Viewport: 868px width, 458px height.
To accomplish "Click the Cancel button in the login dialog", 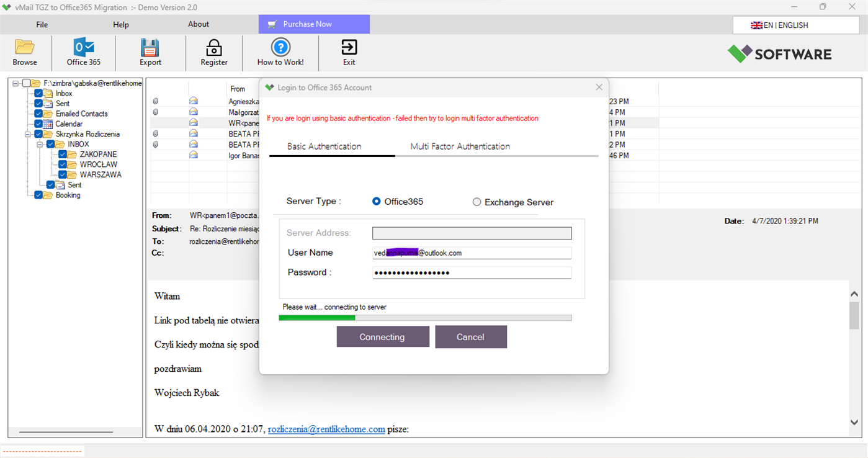I will (471, 336).
